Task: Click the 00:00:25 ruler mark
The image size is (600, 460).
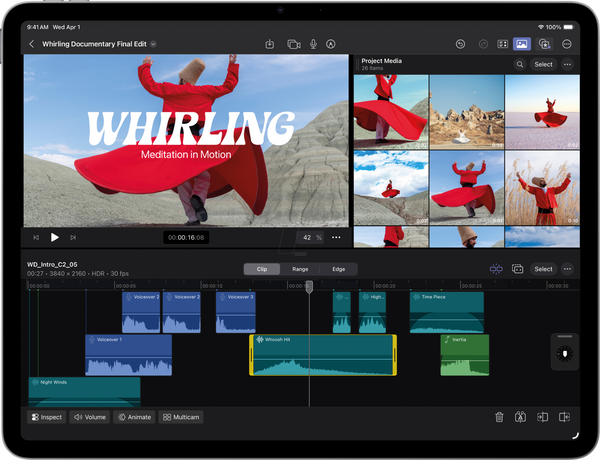Action: [x=471, y=286]
